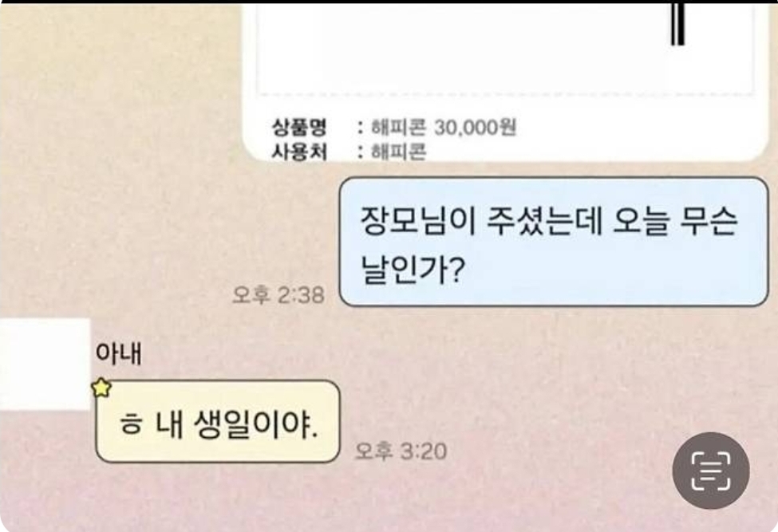Screen dimensions: 778x532
Task: Click the 오후 2:38 timestamp
Action: [278, 295]
